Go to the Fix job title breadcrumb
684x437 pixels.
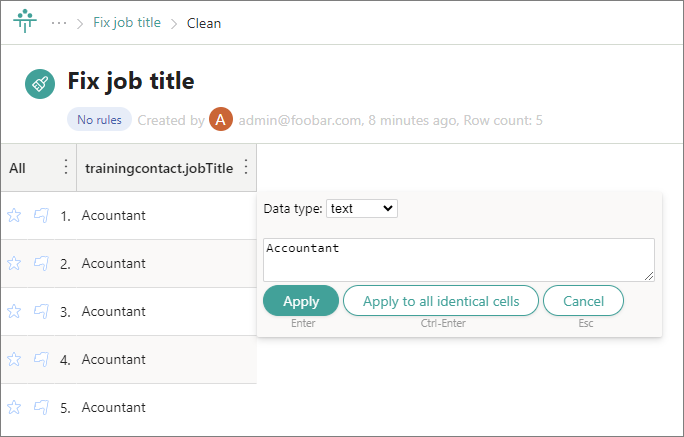(x=127, y=23)
